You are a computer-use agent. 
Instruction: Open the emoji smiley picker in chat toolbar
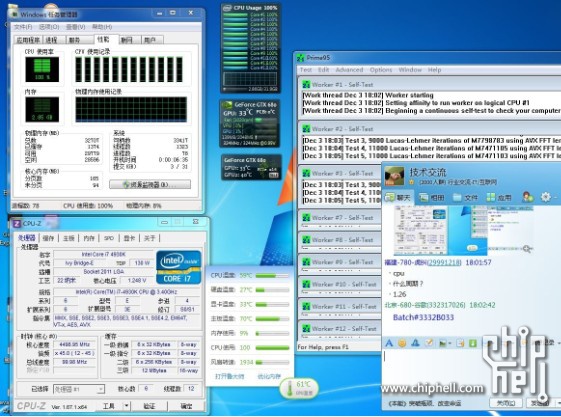pyautogui.click(x=402, y=343)
